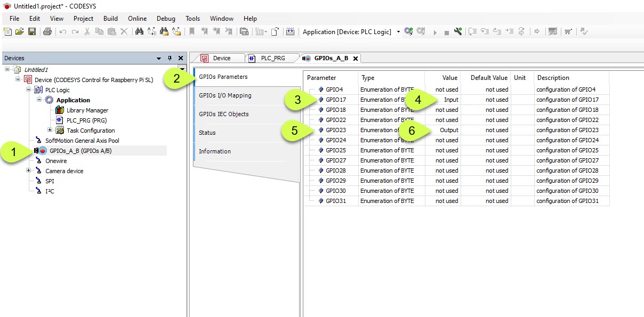This screenshot has height=317, width=644.
Task: Click the Print toolbar icon
Action: click(47, 32)
